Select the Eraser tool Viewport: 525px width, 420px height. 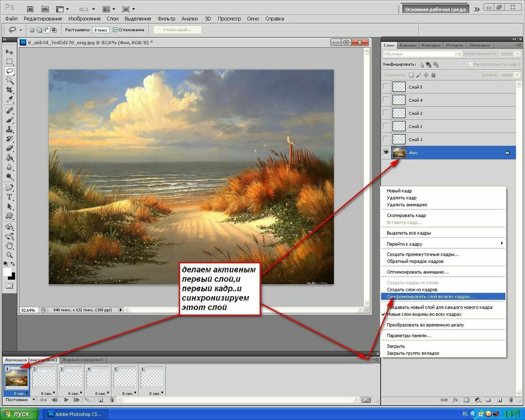click(10, 148)
